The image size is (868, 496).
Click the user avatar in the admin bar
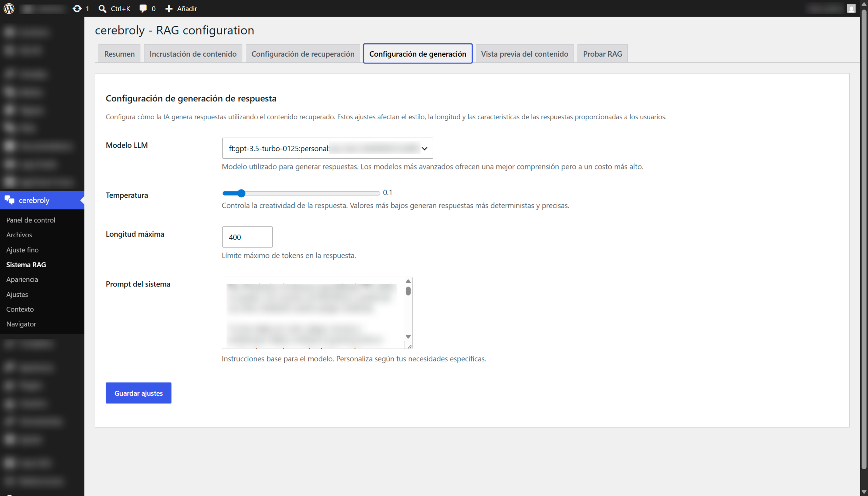pyautogui.click(x=851, y=8)
